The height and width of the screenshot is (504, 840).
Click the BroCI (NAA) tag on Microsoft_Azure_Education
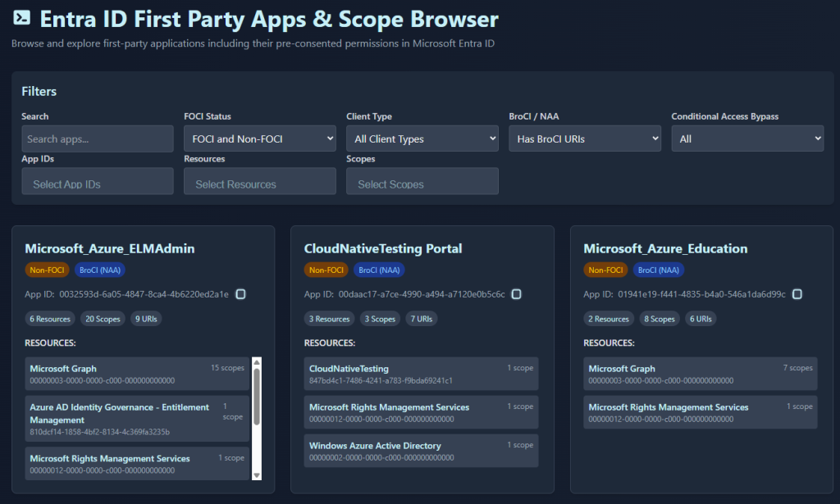tap(658, 270)
